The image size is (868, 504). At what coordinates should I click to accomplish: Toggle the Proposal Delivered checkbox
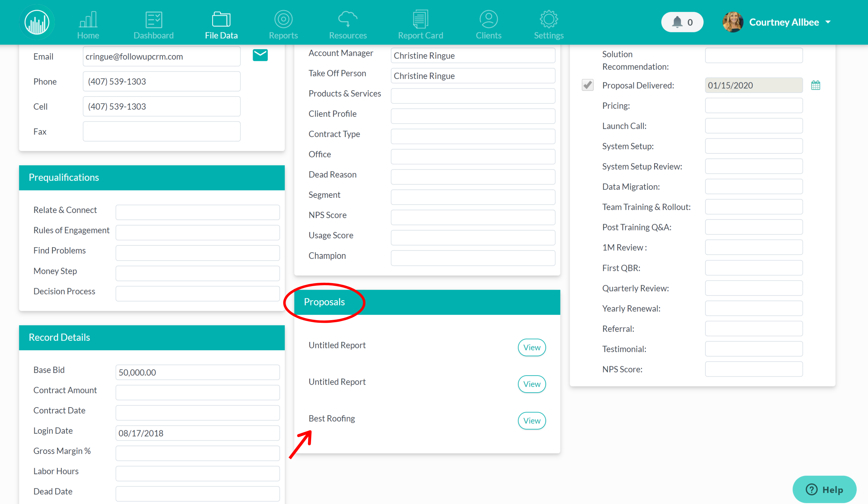click(x=589, y=85)
